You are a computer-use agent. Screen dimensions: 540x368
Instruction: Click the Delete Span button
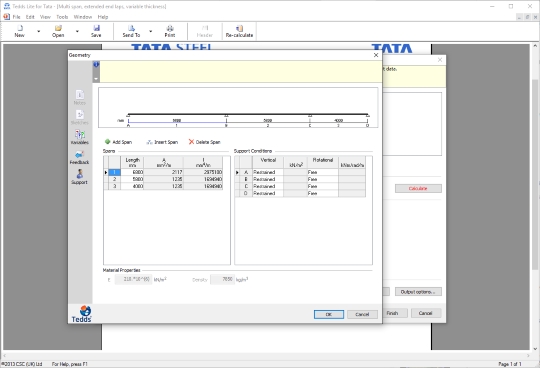point(204,142)
